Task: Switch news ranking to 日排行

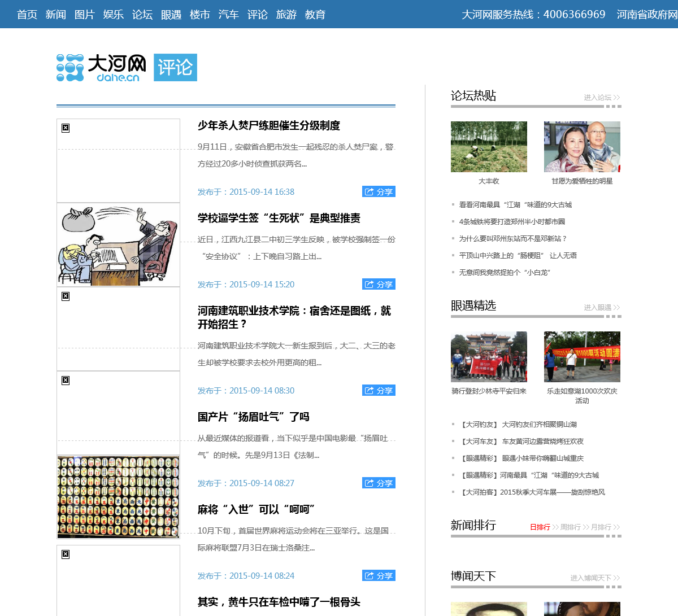Action: [540, 527]
